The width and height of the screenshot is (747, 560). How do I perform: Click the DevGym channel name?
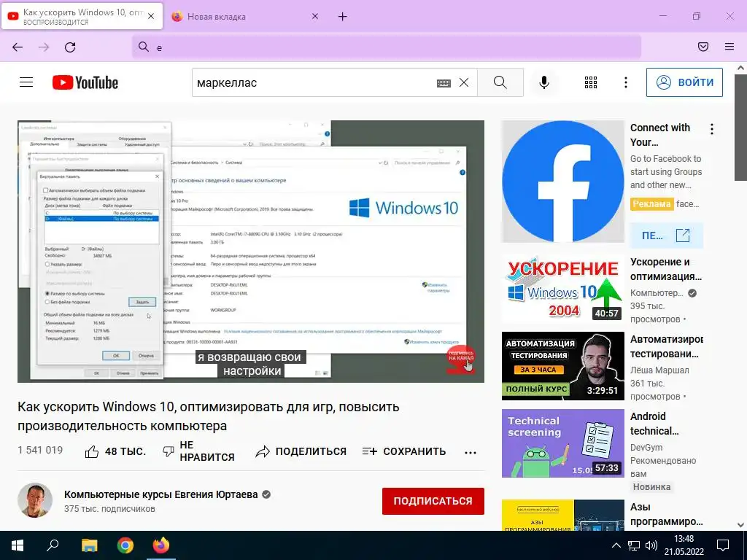[x=646, y=448]
